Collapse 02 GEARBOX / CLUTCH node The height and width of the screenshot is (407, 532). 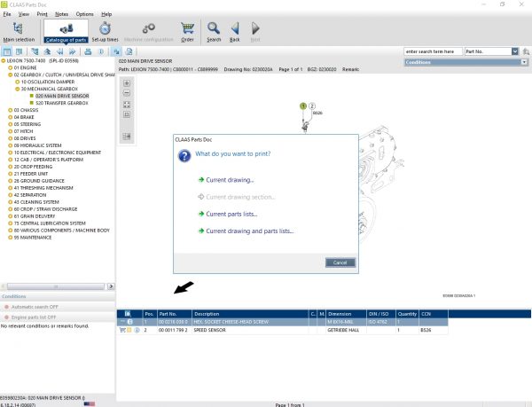10,75
